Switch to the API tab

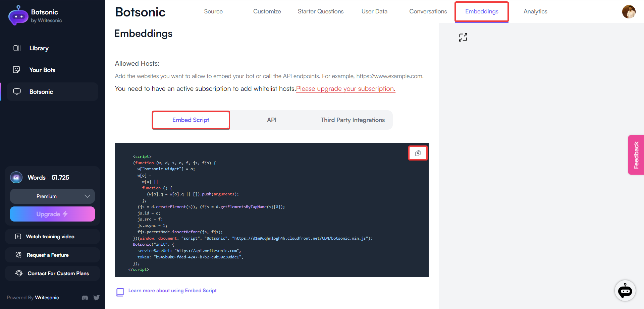[x=272, y=120]
